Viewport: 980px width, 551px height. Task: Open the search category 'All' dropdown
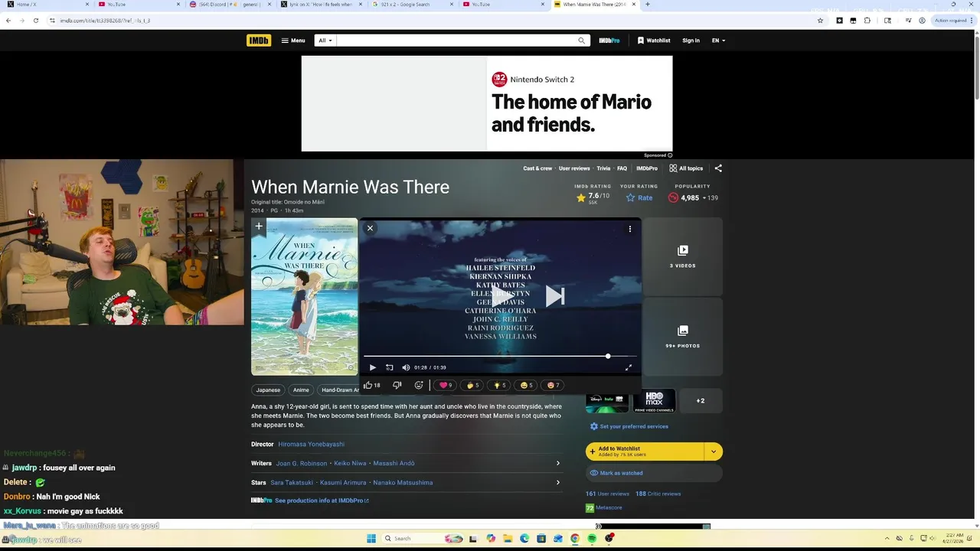325,41
